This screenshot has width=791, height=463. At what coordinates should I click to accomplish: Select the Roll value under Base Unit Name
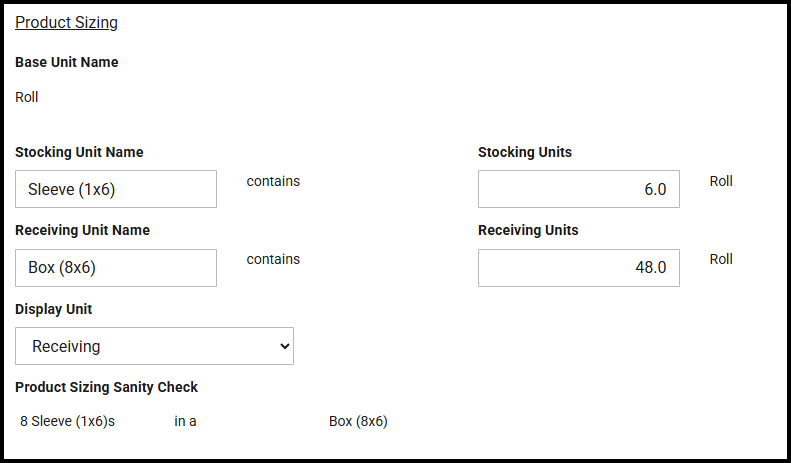click(27, 97)
